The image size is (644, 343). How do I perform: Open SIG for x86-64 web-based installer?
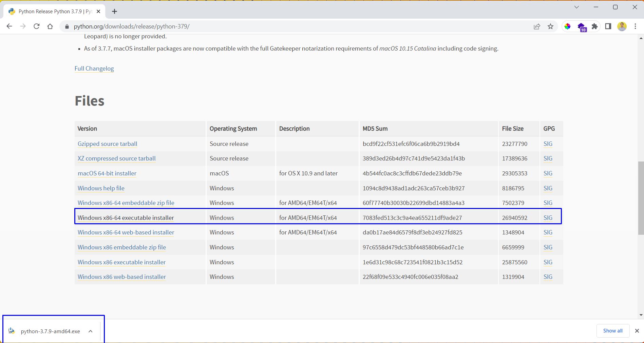[548, 232]
